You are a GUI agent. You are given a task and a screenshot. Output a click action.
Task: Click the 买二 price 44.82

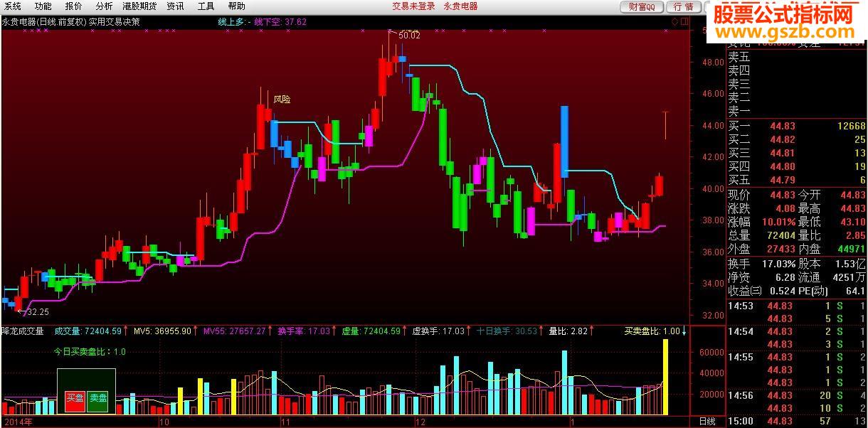click(783, 139)
